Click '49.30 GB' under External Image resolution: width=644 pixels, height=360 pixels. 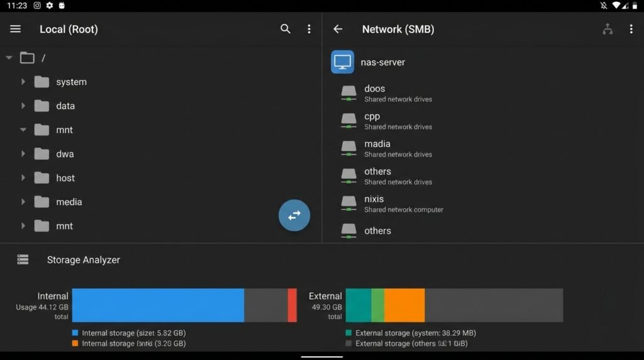(x=326, y=307)
